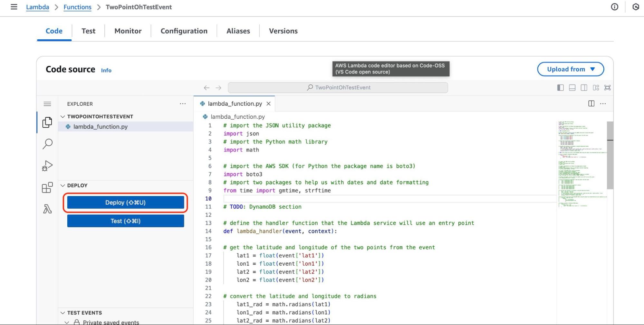Collapse the TEST EVENTS section
Image resolution: width=644 pixels, height=325 pixels.
pos(63,313)
